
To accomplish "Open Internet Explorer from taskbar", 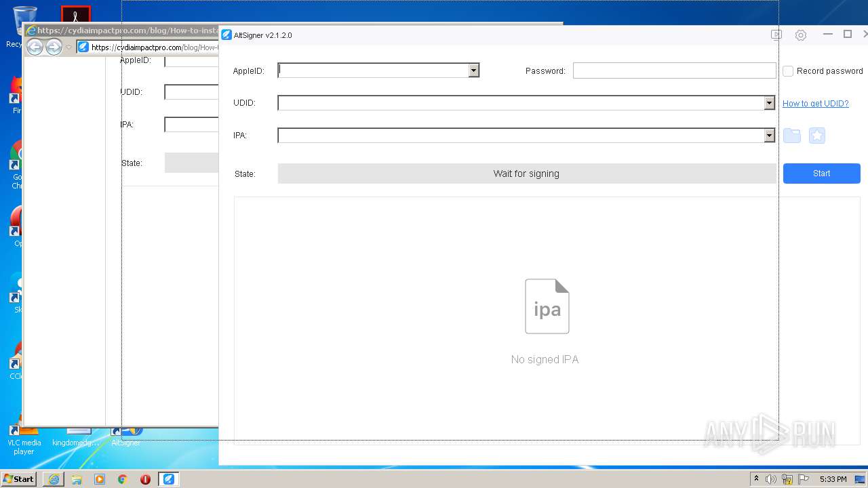I will [x=54, y=479].
